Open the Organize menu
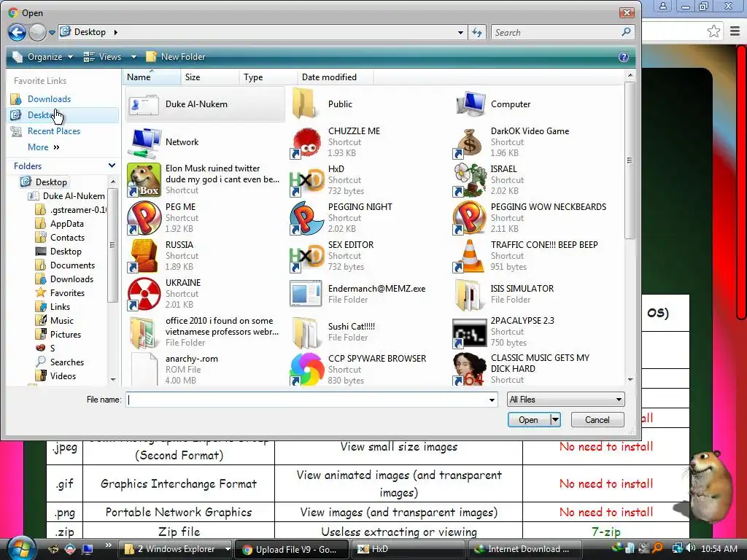The image size is (747, 560). (43, 57)
